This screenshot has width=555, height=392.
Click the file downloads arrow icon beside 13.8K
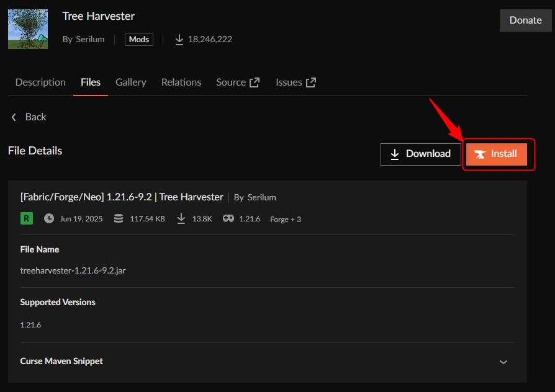(x=181, y=218)
